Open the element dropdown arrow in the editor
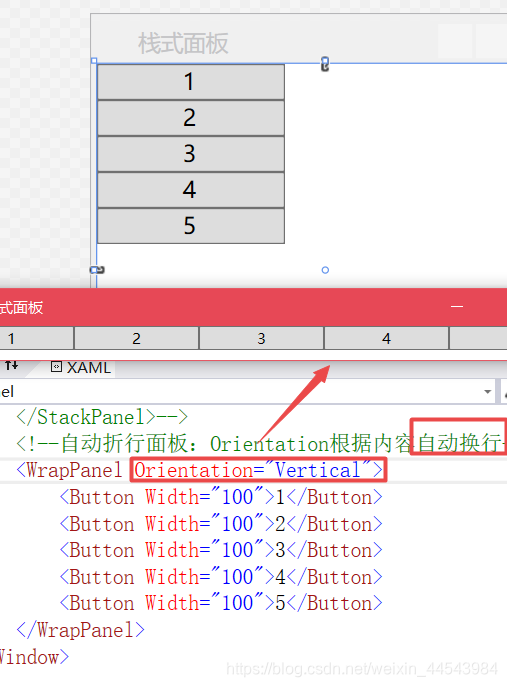The height and width of the screenshot is (687, 507). pyautogui.click(x=488, y=392)
